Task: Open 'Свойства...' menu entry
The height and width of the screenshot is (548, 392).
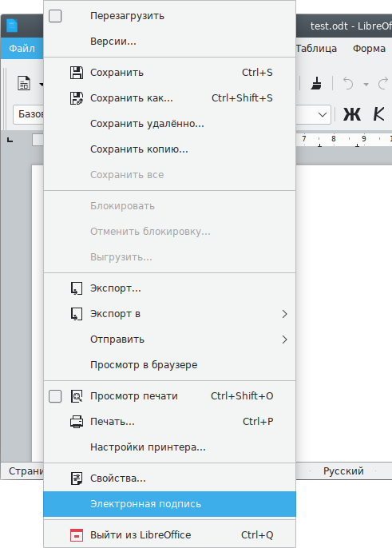Action: pos(169,479)
